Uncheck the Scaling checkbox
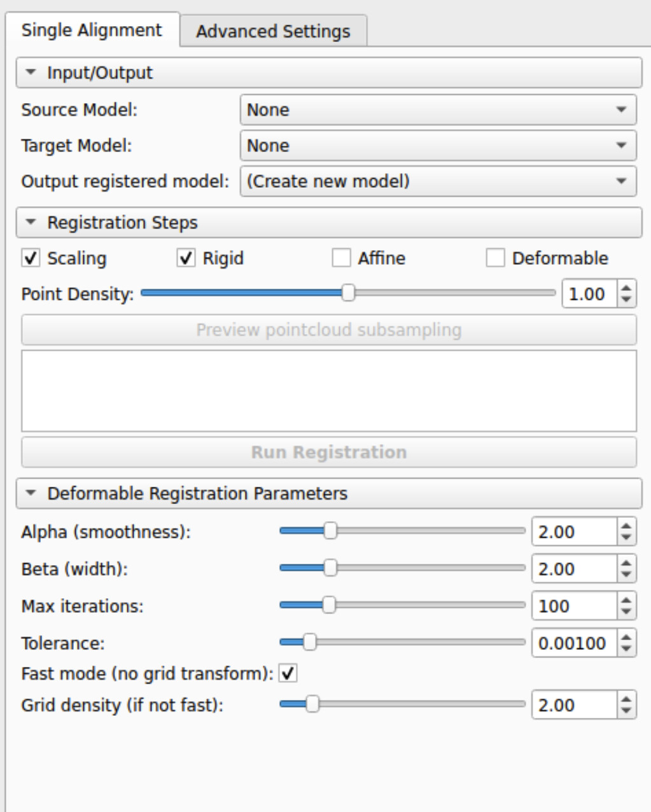The image size is (651, 812). coord(31,258)
